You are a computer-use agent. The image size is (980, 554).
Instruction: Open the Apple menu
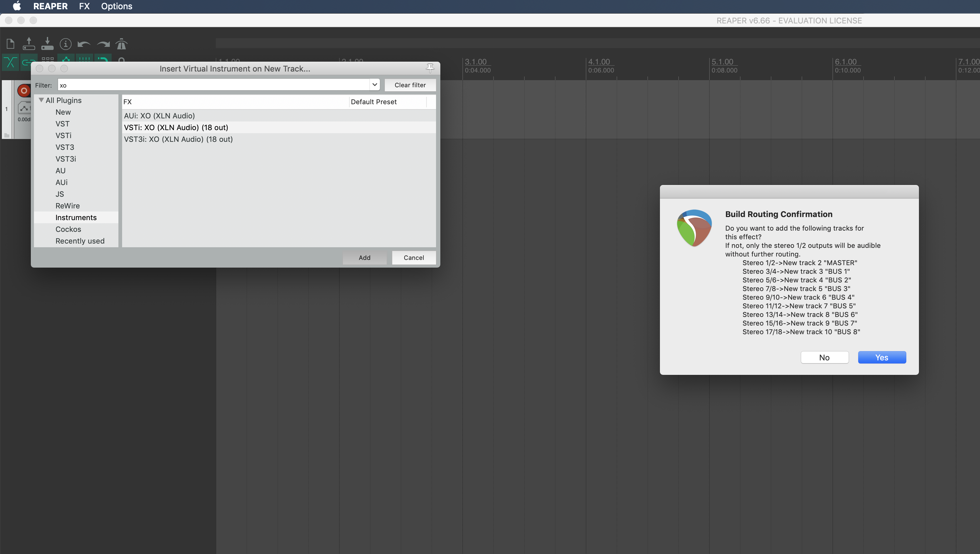click(x=17, y=6)
